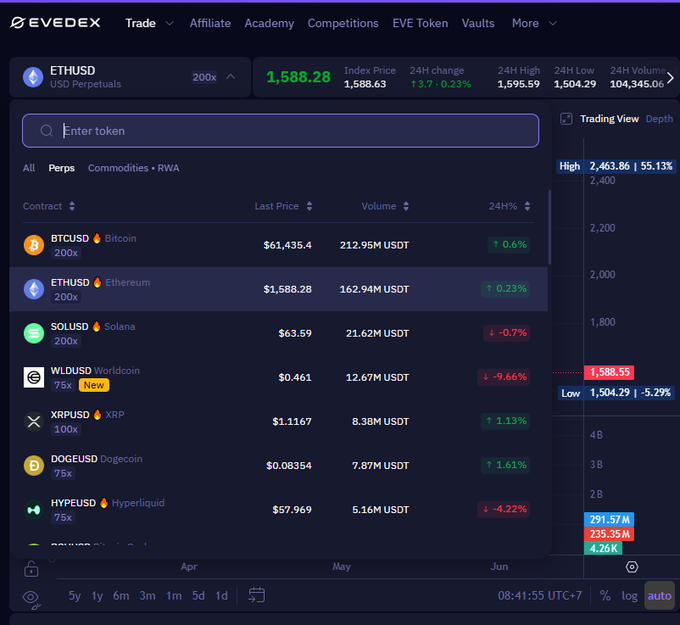
Task: Open chart settings hexagon icon
Action: point(632,567)
